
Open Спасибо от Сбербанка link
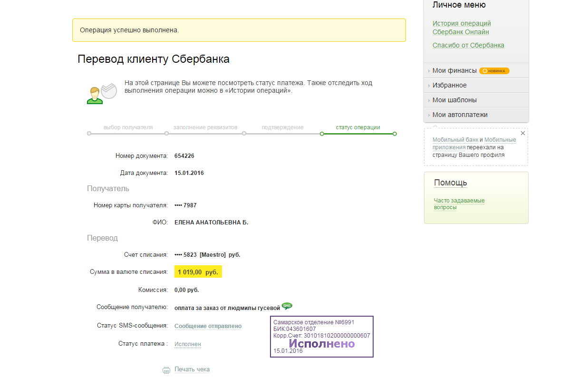pyautogui.click(x=468, y=45)
